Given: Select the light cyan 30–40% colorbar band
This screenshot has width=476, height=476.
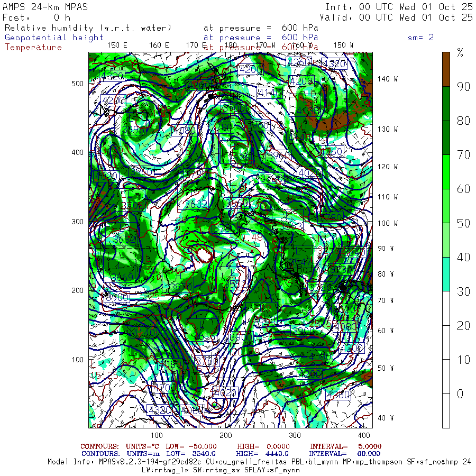Looking at the screenshot, I should pyautogui.click(x=446, y=274).
